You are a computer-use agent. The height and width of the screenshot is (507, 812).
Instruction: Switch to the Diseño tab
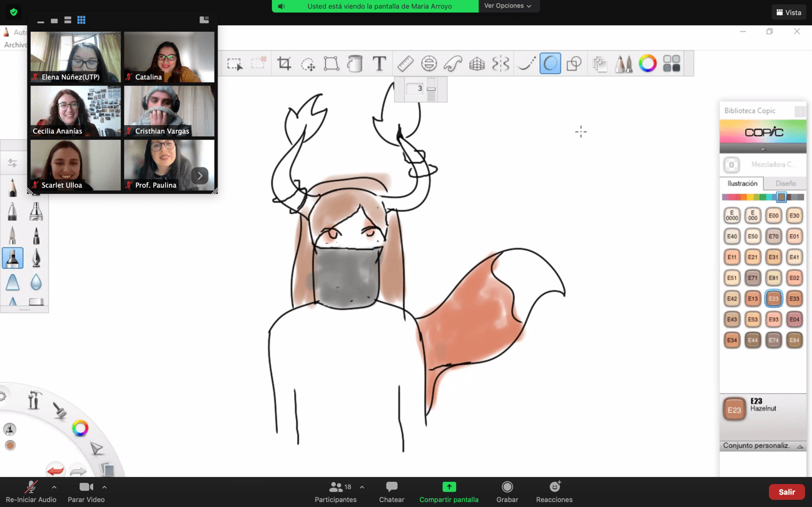[x=786, y=184]
